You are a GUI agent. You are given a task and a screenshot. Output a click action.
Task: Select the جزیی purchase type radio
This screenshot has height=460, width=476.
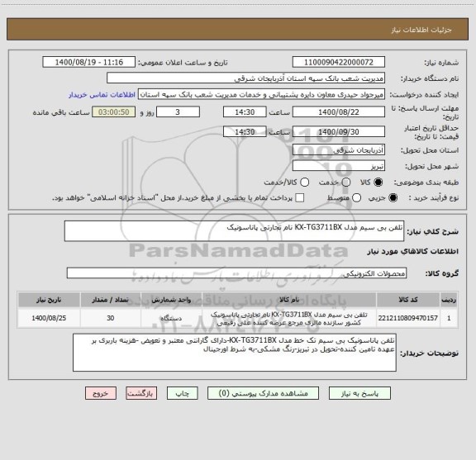click(393, 198)
